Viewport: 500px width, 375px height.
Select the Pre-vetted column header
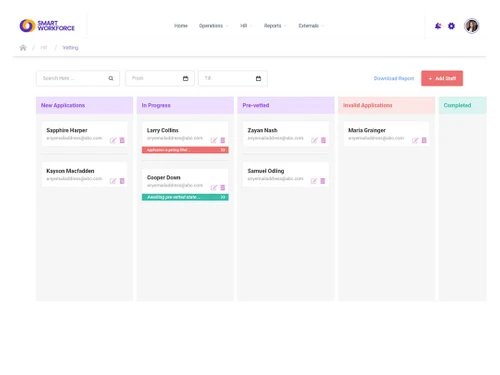tap(286, 105)
